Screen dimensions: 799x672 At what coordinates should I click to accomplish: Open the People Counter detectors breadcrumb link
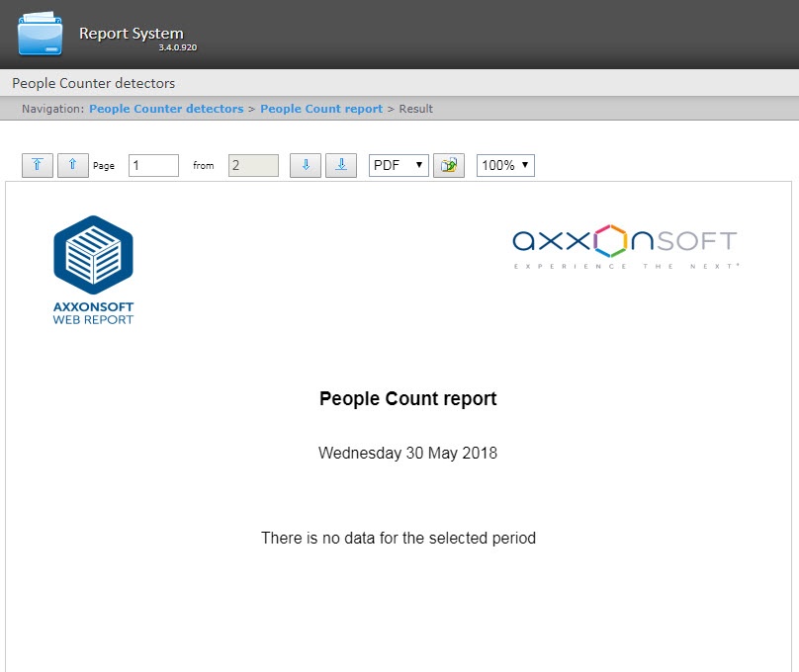point(166,109)
